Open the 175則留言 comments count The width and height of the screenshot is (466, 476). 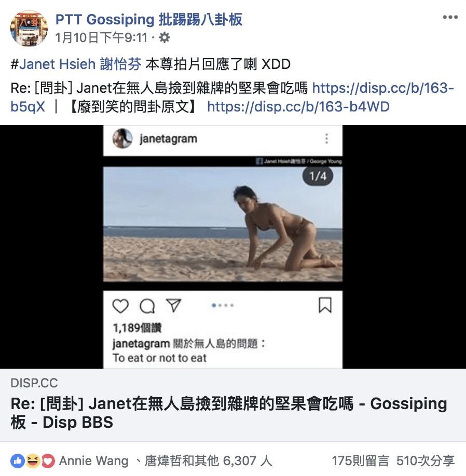tap(360, 461)
